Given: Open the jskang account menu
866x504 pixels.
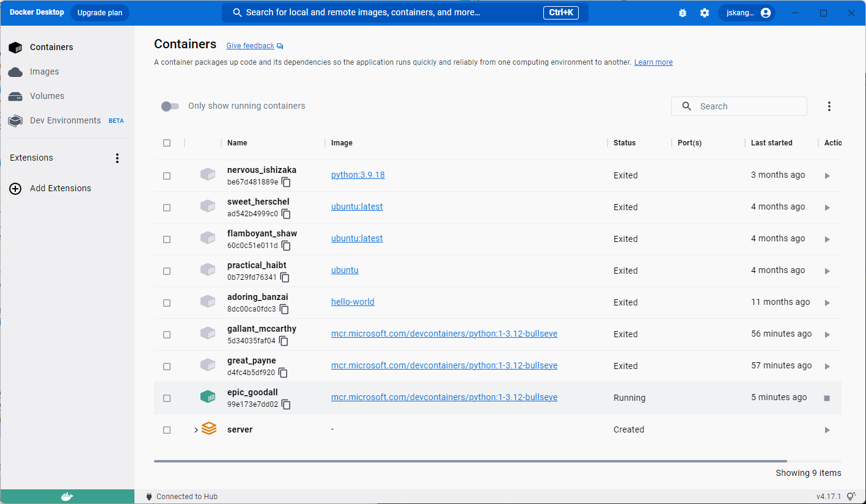Looking at the screenshot, I should (x=747, y=13).
